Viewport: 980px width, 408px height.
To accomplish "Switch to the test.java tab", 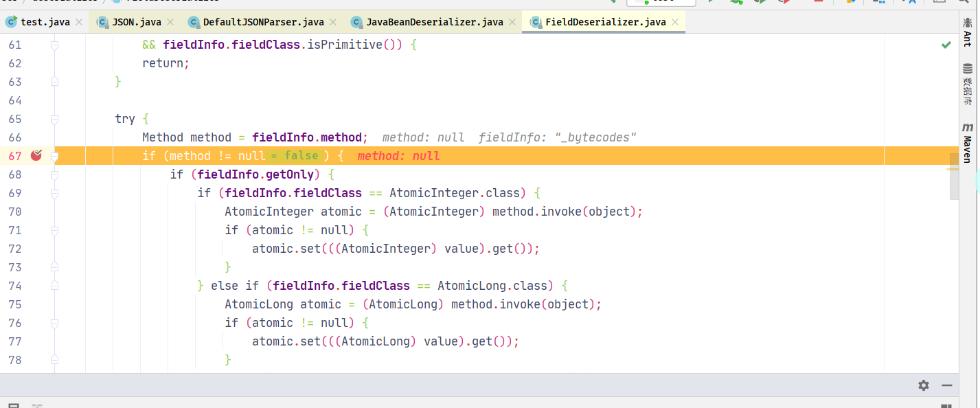I will 45,22.
